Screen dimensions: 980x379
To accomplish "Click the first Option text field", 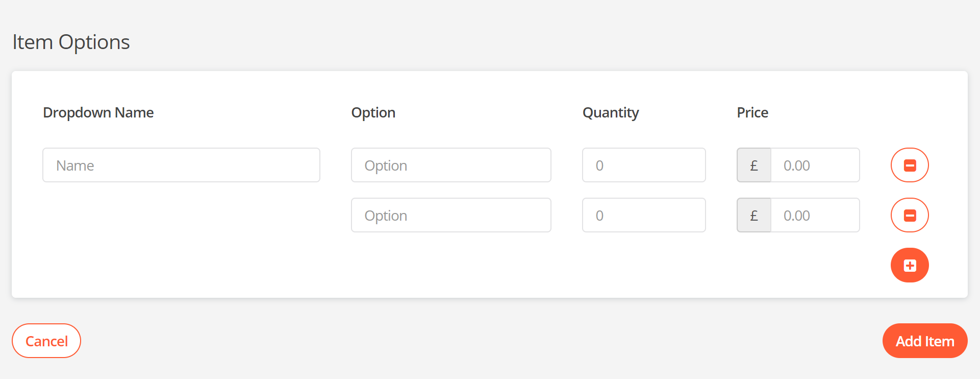I will [451, 165].
